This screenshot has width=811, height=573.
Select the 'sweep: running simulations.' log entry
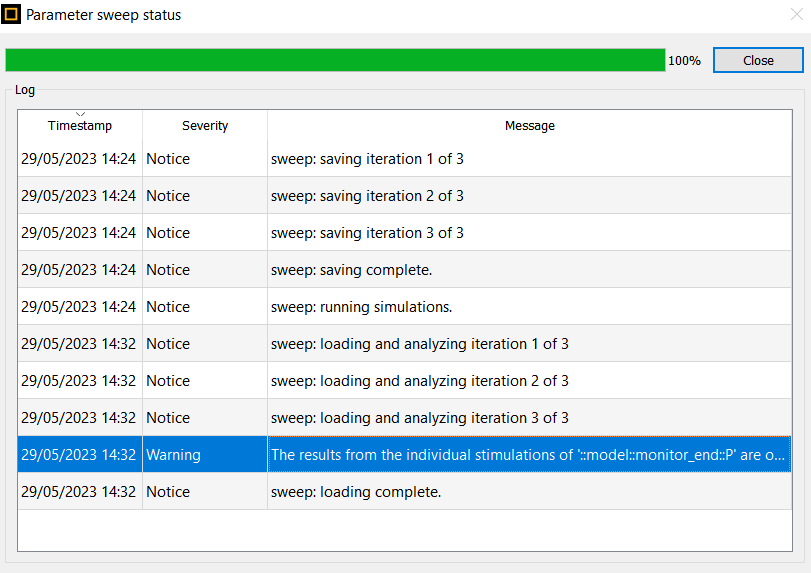(404, 307)
